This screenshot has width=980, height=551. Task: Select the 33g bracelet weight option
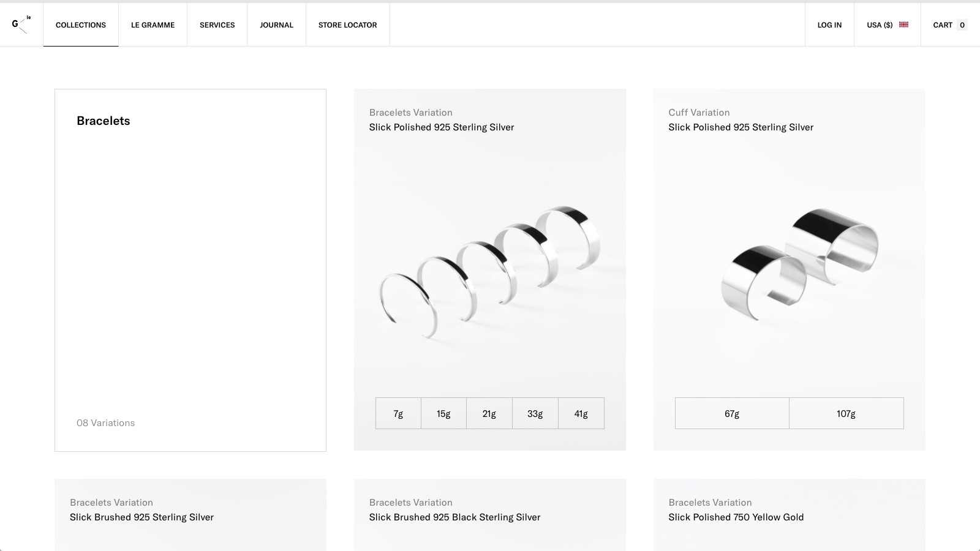coord(535,414)
